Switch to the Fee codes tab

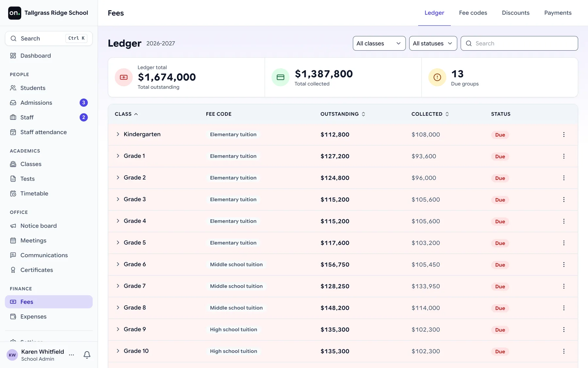[473, 13]
